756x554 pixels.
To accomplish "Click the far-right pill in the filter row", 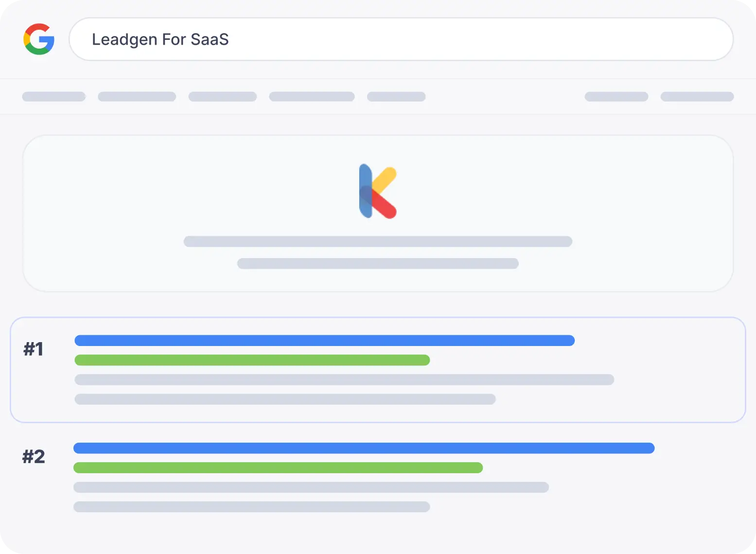I will tap(697, 97).
